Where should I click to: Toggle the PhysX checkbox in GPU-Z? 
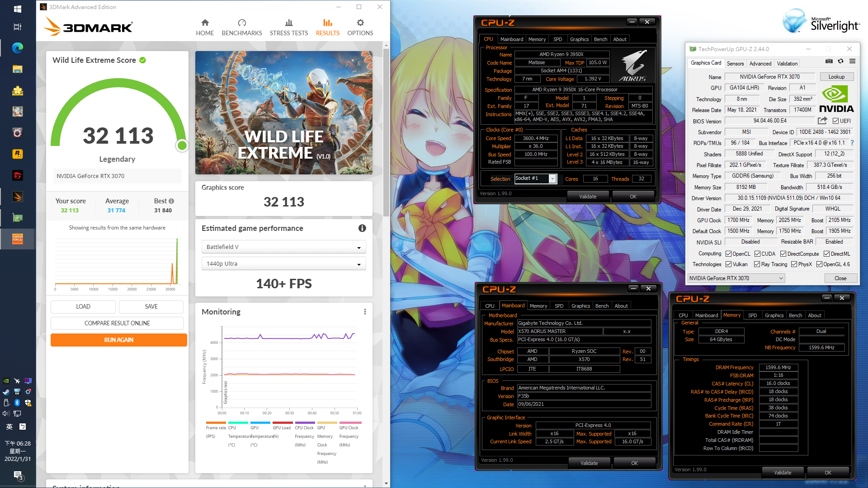[794, 264]
